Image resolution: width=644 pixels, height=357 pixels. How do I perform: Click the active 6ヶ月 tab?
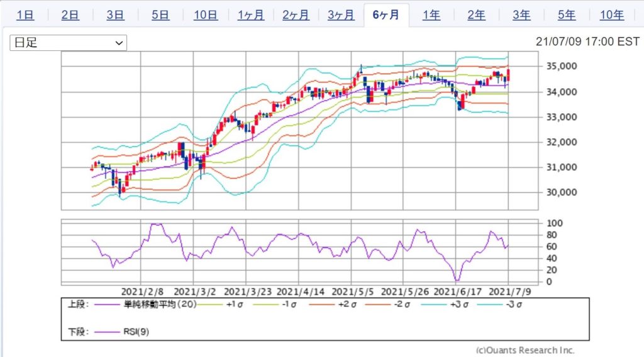coord(386,15)
